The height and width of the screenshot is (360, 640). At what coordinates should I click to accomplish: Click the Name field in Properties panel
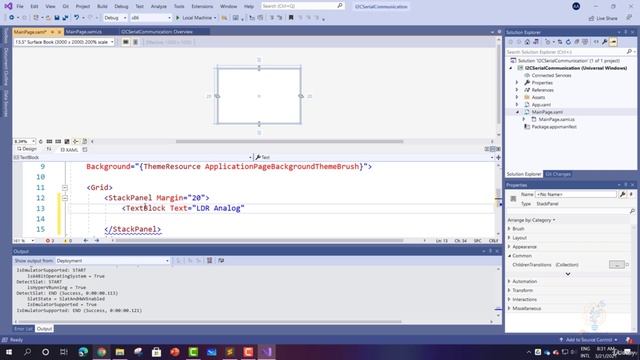click(x=576, y=195)
